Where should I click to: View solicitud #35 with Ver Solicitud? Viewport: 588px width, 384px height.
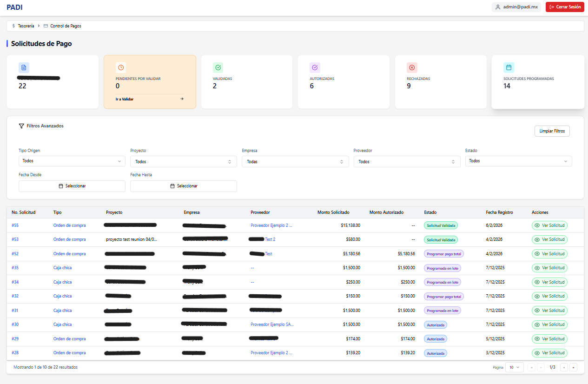pyautogui.click(x=549, y=268)
